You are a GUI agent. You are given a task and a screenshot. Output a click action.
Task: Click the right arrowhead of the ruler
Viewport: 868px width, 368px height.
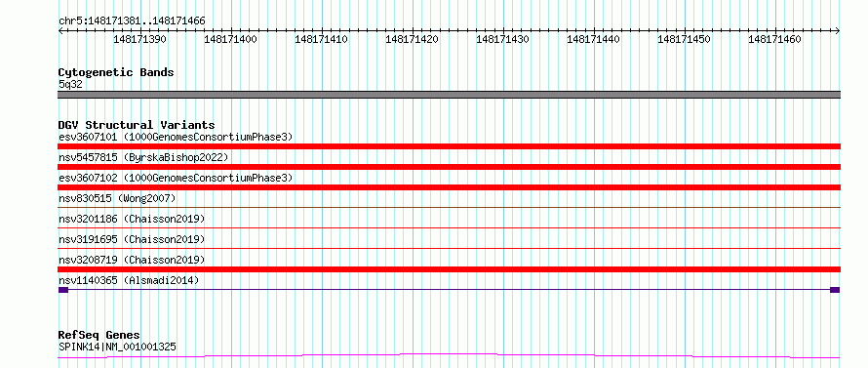[838, 30]
